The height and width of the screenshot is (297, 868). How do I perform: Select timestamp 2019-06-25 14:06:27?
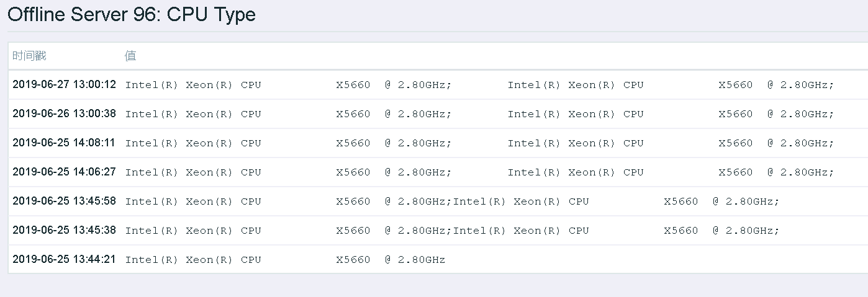pyautogui.click(x=64, y=172)
